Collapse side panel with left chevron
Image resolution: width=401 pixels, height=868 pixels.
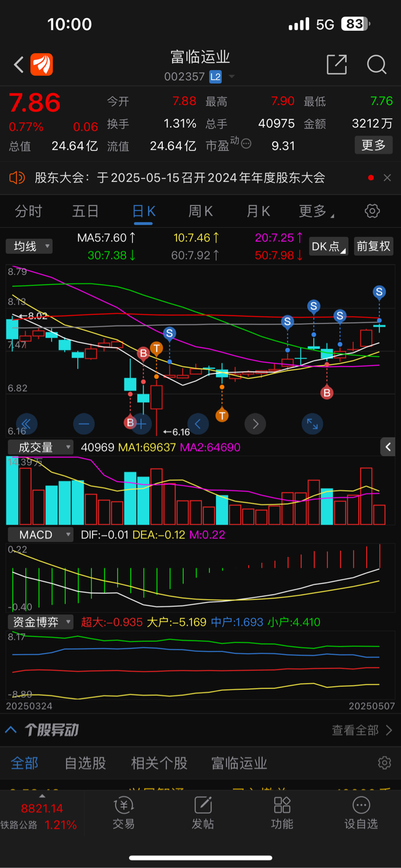(387, 447)
